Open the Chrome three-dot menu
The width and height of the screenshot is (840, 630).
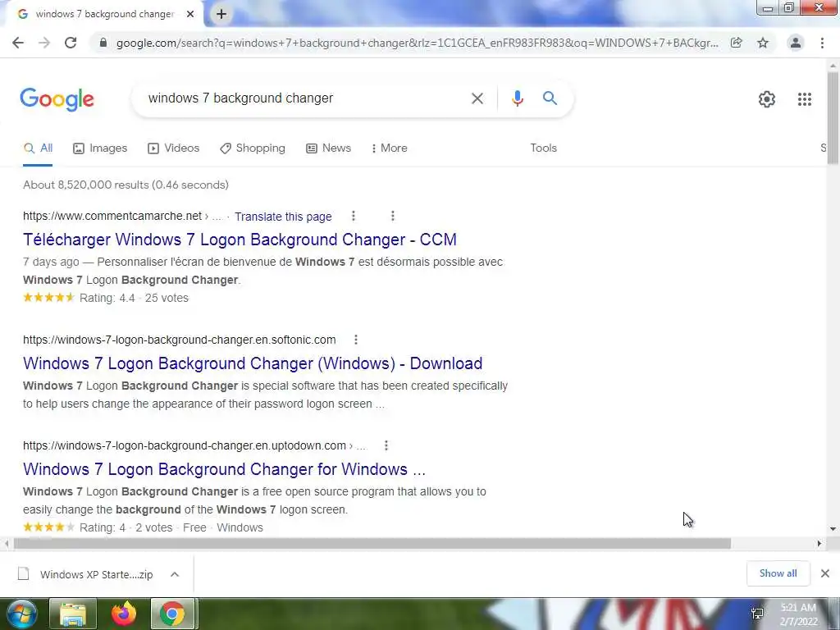[x=822, y=43]
